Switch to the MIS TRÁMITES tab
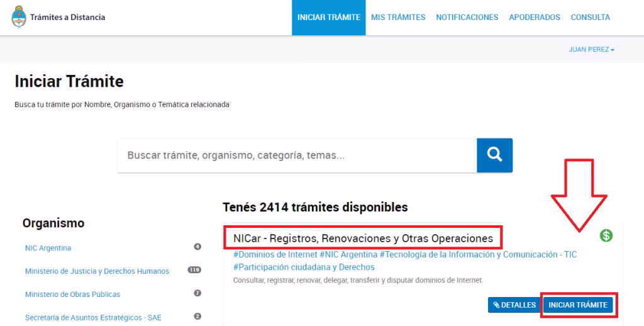Viewport: 644px width, 326px height. [x=398, y=18]
